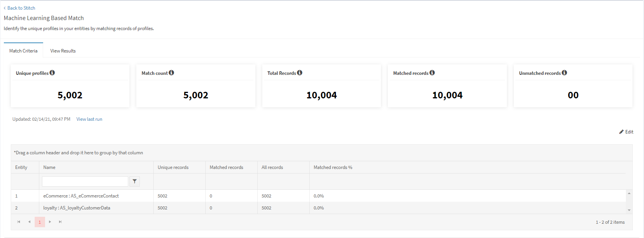Select the Match Criteria tab
The height and width of the screenshot is (238, 644).
coord(23,51)
